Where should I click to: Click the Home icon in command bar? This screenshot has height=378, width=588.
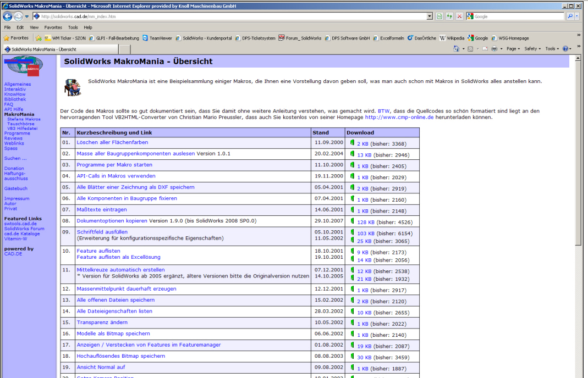point(456,49)
